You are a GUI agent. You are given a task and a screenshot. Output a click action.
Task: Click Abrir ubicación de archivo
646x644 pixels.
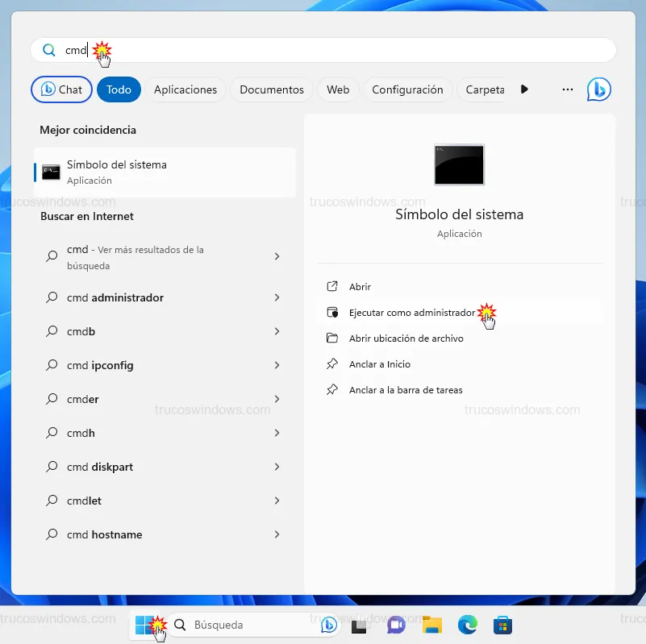[x=406, y=339]
